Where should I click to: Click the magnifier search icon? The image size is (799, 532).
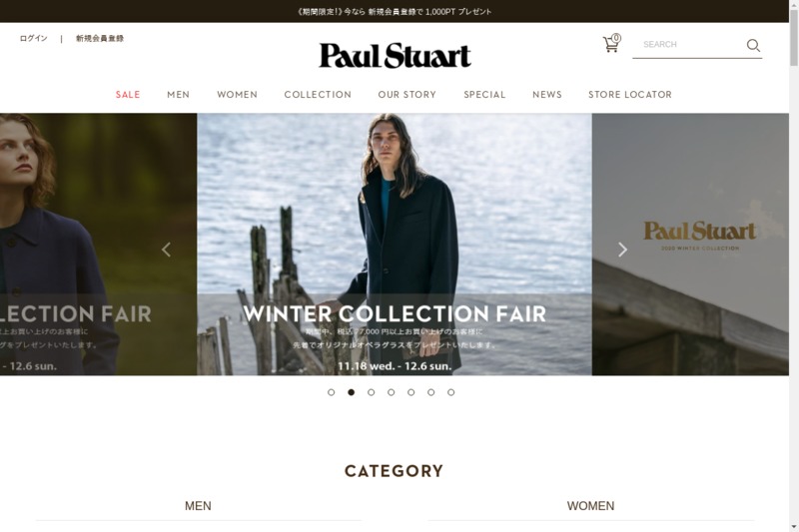753,45
